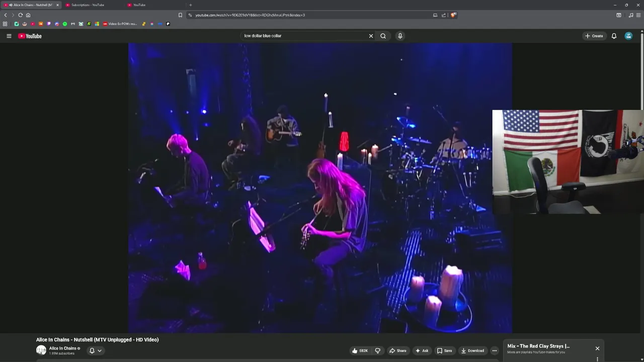The height and width of the screenshot is (362, 644).
Task: Open the account avatar menu
Action: pyautogui.click(x=628, y=36)
